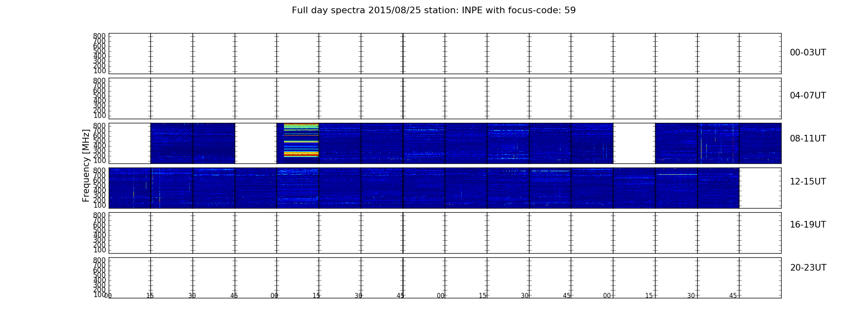Click the bright banded spectrum block in 08-11UT panel
Screen dimensions: 868x331
tap(301, 140)
